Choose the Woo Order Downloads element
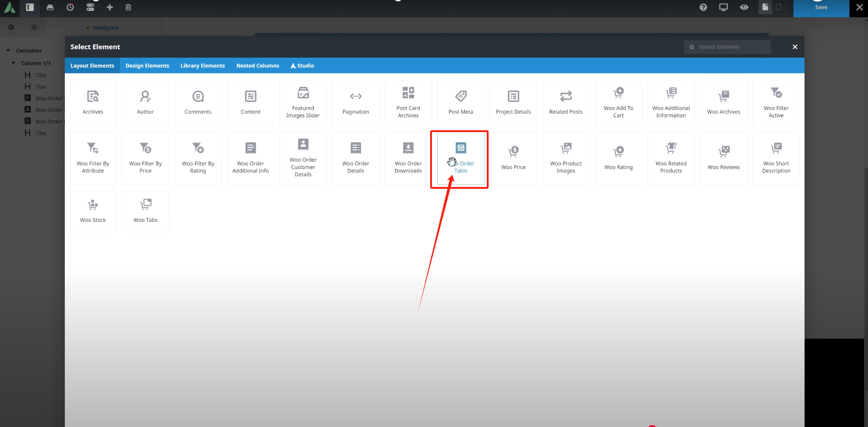The height and width of the screenshot is (427, 868). pyautogui.click(x=408, y=158)
